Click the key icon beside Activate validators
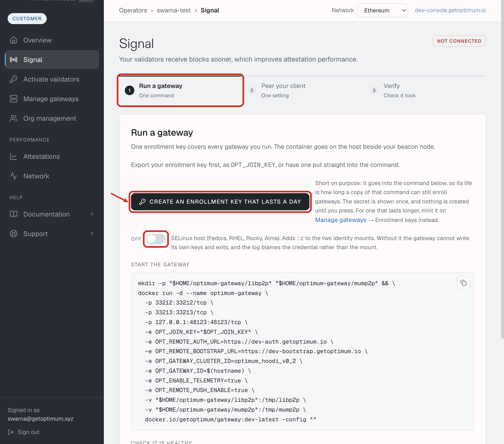The width and height of the screenshot is (504, 444). pos(14,79)
